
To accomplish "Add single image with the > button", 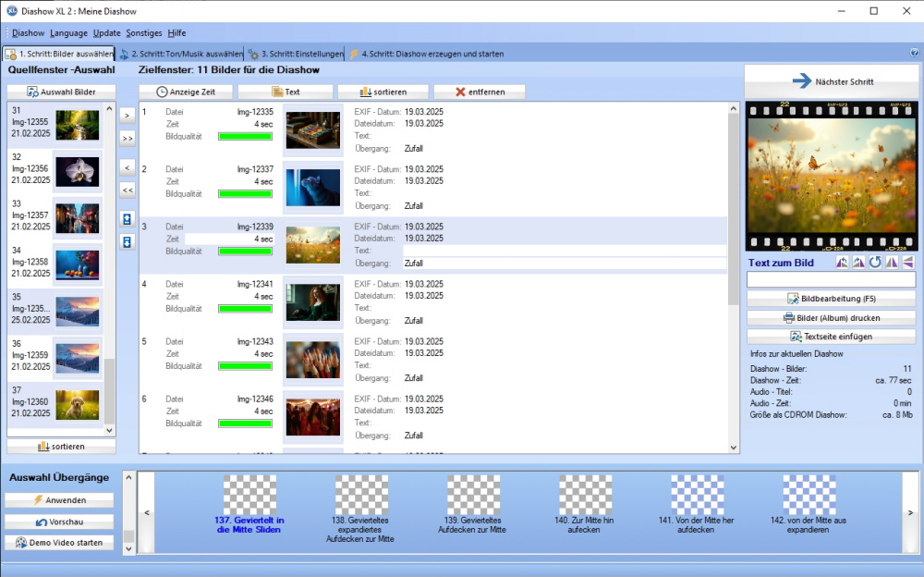I will coord(128,116).
